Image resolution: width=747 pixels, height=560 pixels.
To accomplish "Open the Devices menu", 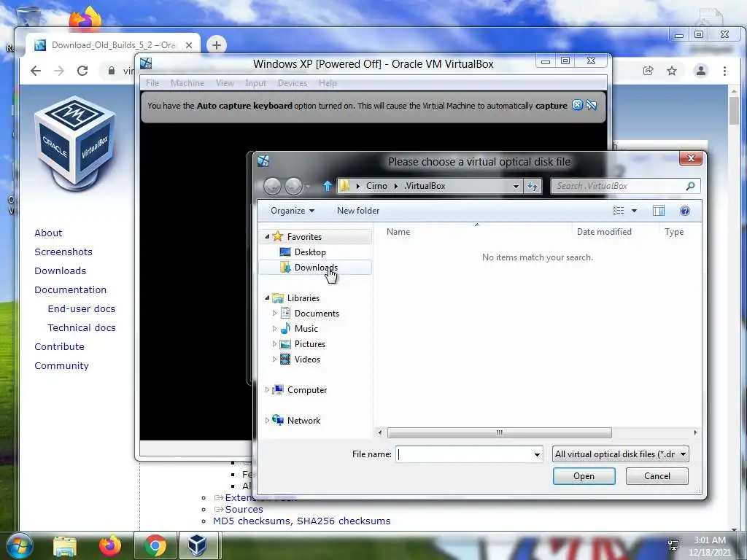I will point(292,83).
